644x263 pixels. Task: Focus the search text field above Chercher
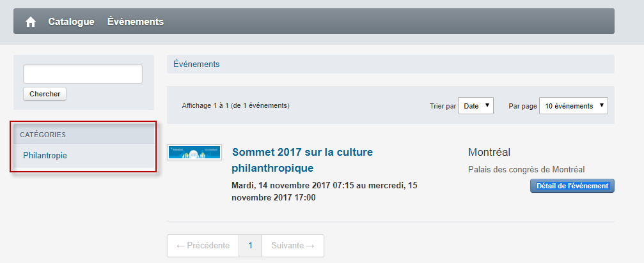tap(82, 74)
